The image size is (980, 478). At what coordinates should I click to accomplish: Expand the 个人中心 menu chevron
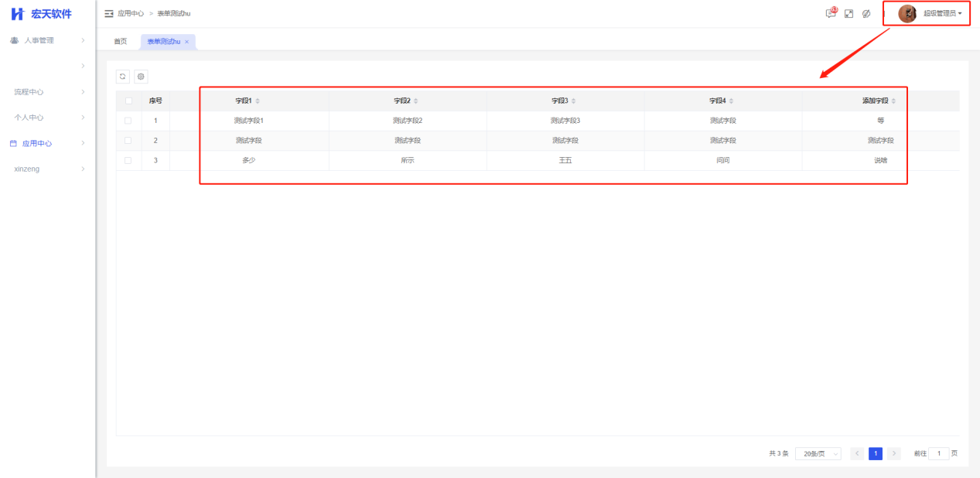click(83, 118)
